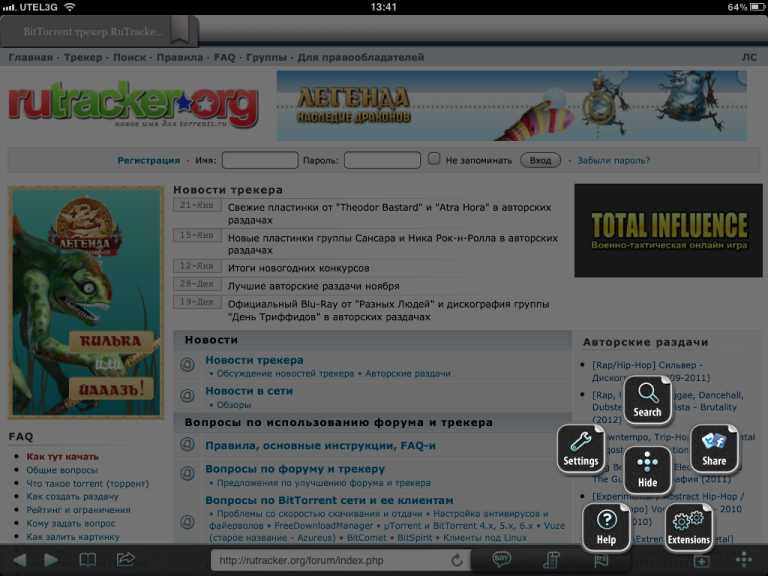Open FAQ link Кому задать вопрос

point(71,524)
